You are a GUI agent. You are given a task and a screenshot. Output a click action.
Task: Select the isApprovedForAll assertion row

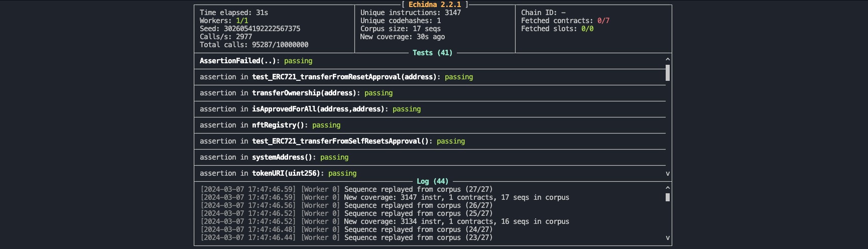[430, 109]
